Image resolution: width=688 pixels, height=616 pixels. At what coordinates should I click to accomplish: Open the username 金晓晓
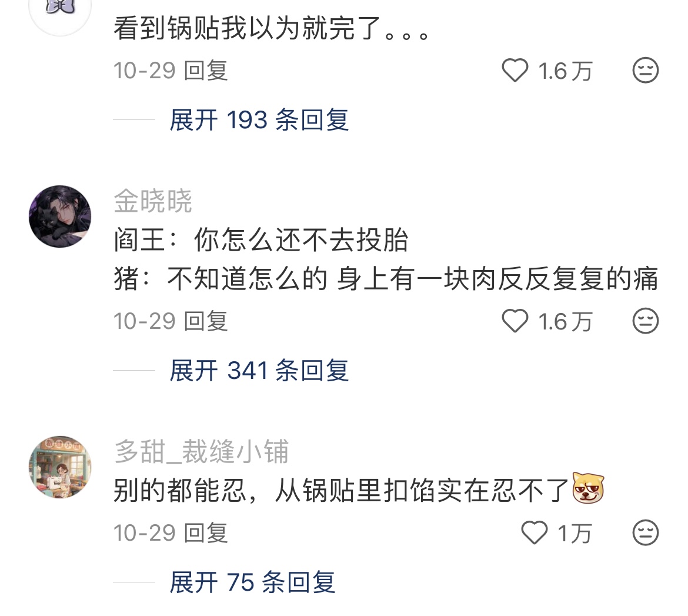(153, 201)
